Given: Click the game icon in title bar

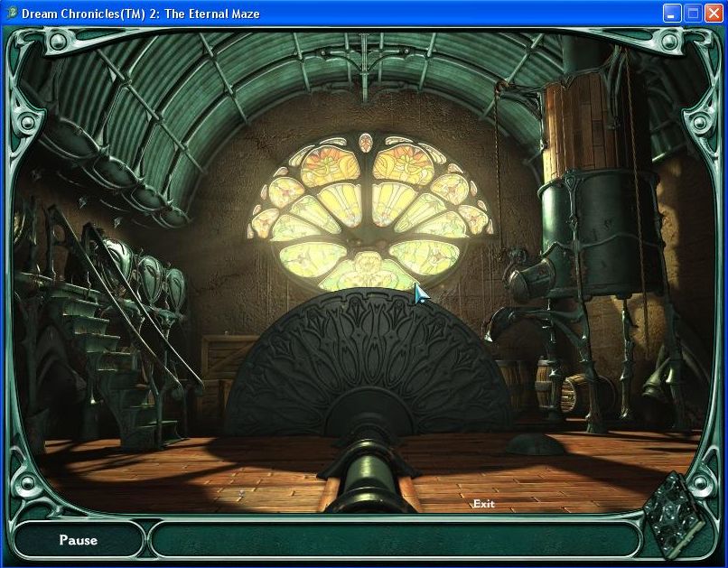Looking at the screenshot, I should (13, 13).
